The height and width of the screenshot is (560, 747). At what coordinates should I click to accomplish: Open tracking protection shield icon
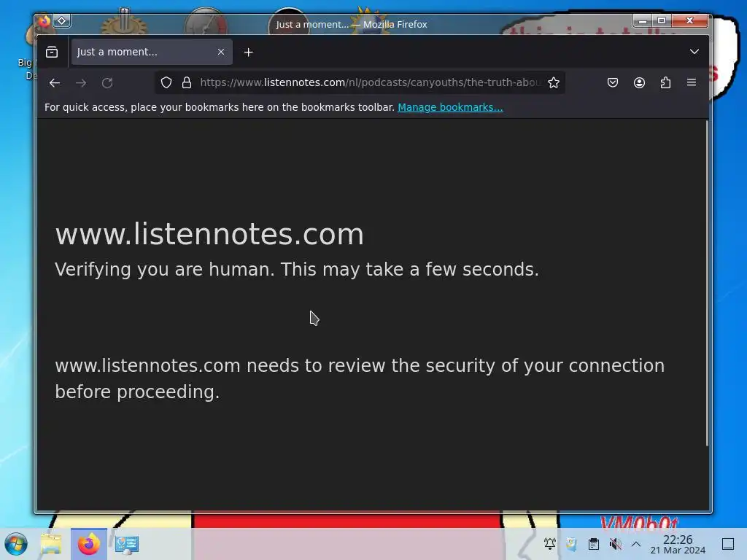[x=166, y=83]
